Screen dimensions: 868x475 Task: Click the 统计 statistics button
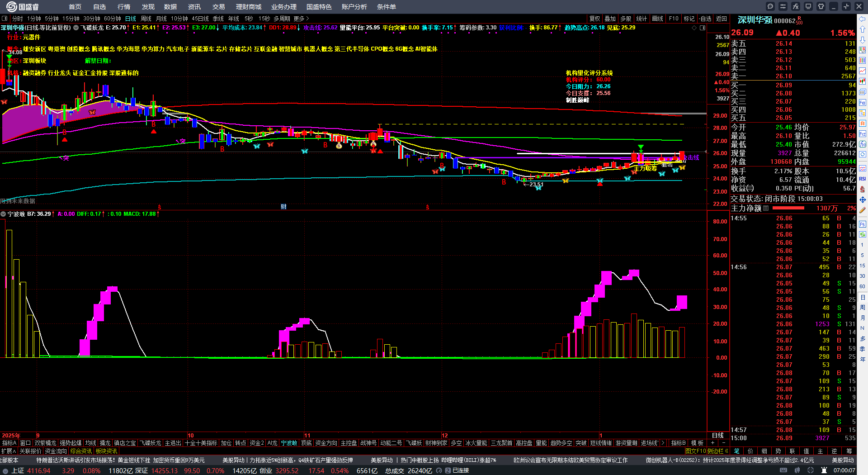pos(642,19)
